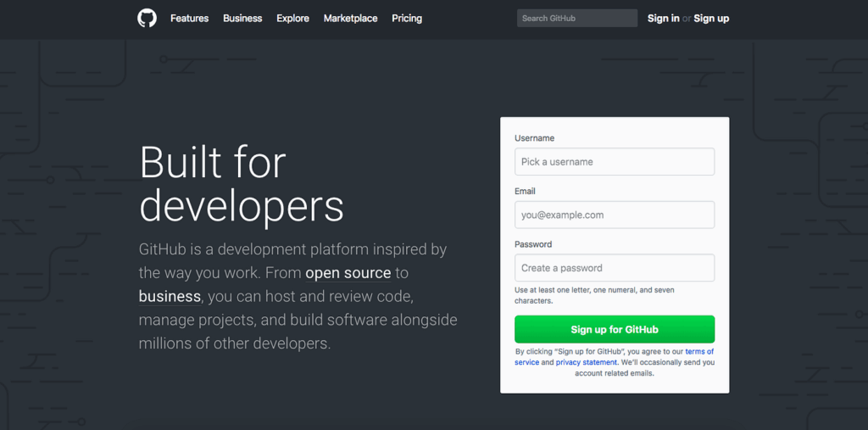Open the Features menu item
The height and width of the screenshot is (430, 868).
click(189, 19)
